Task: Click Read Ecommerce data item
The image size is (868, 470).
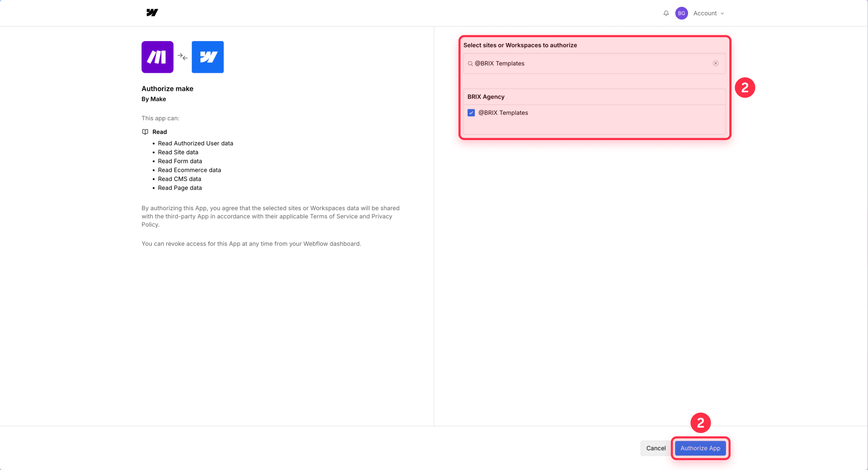Action: [189, 170]
